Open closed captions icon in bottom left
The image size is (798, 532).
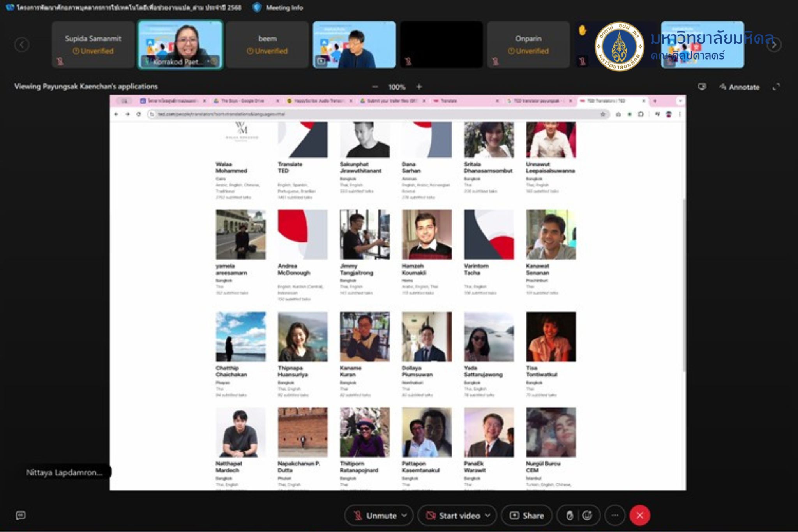[21, 516]
